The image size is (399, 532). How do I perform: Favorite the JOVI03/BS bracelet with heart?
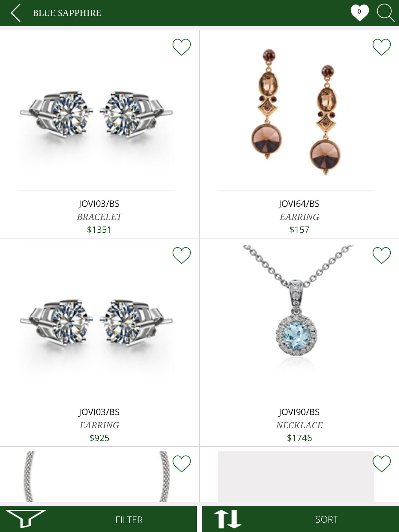point(182,47)
